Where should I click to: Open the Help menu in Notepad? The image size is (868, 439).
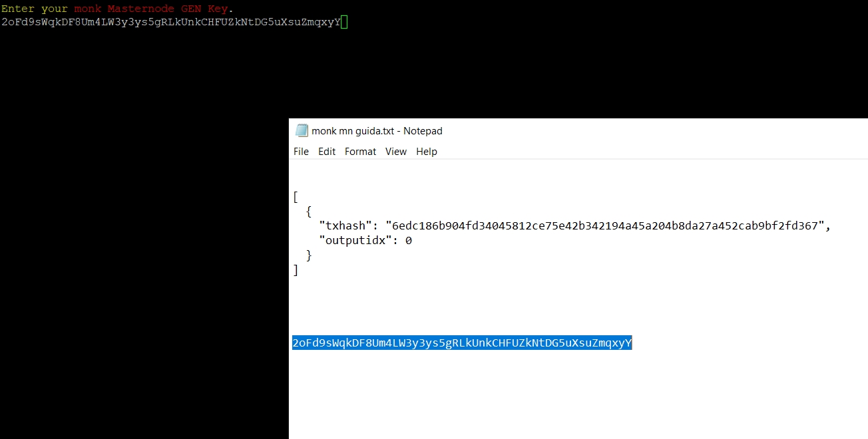427,152
